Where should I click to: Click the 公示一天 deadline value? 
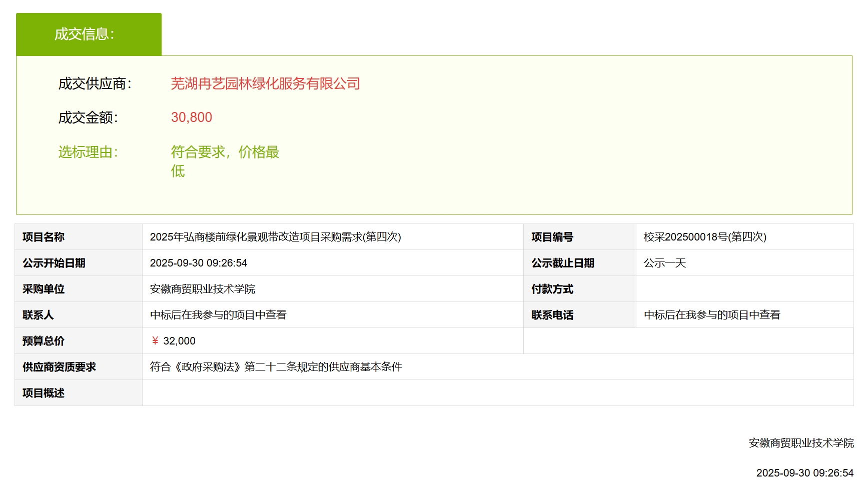pos(664,263)
